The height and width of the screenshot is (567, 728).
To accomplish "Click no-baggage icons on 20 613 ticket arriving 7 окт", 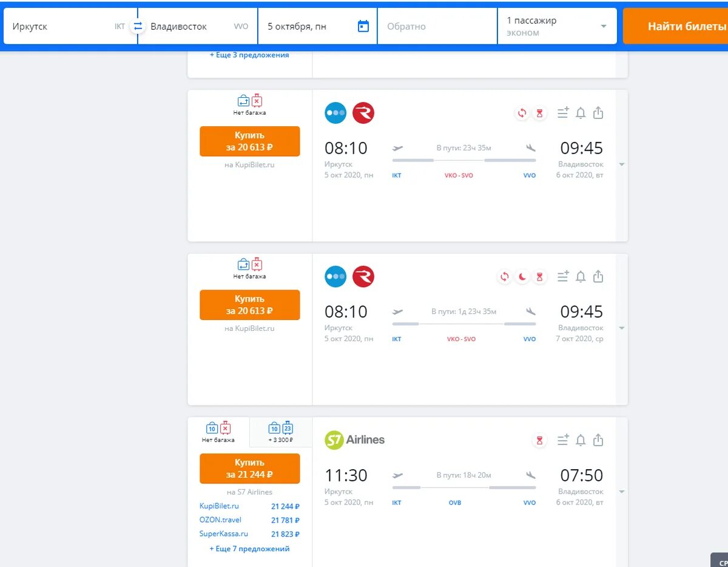I will (250, 264).
